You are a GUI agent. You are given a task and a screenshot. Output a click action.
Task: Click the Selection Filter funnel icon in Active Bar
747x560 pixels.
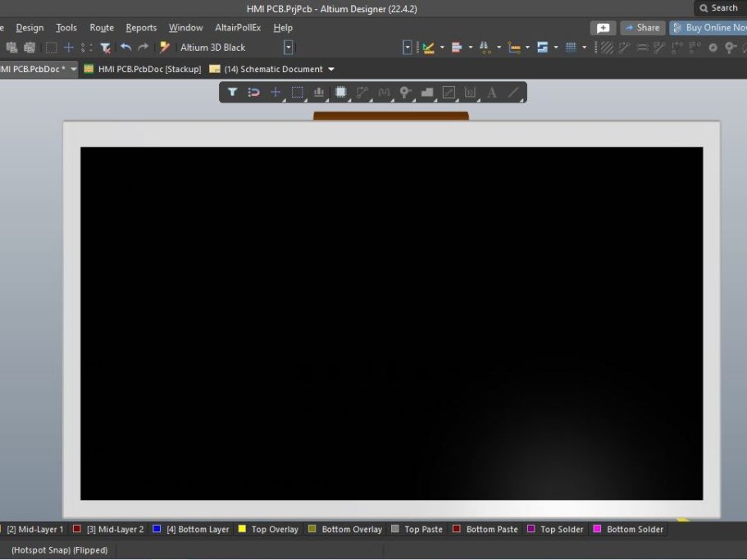point(232,92)
